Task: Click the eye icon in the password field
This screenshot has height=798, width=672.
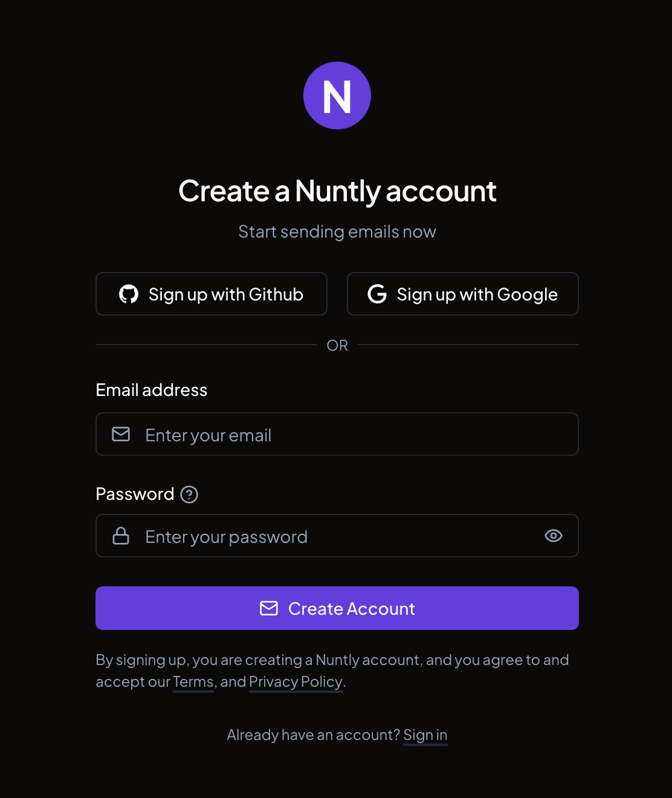Action: click(x=554, y=536)
